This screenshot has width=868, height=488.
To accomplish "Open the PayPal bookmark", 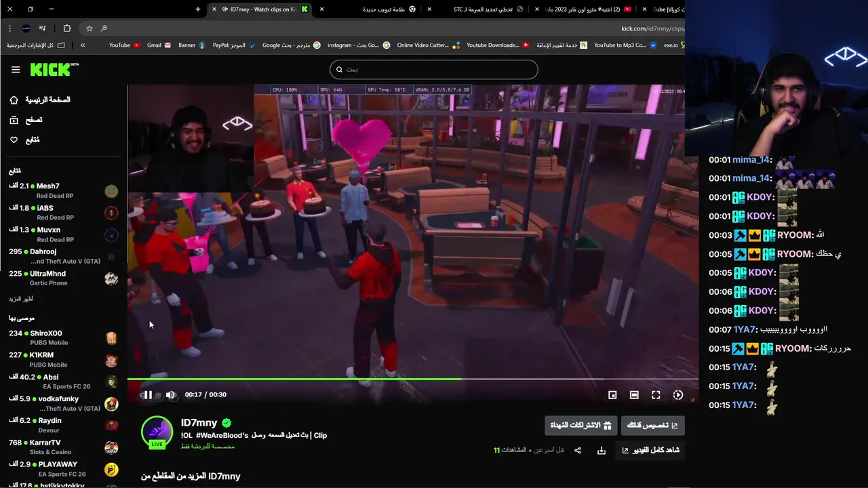I will coord(234,45).
